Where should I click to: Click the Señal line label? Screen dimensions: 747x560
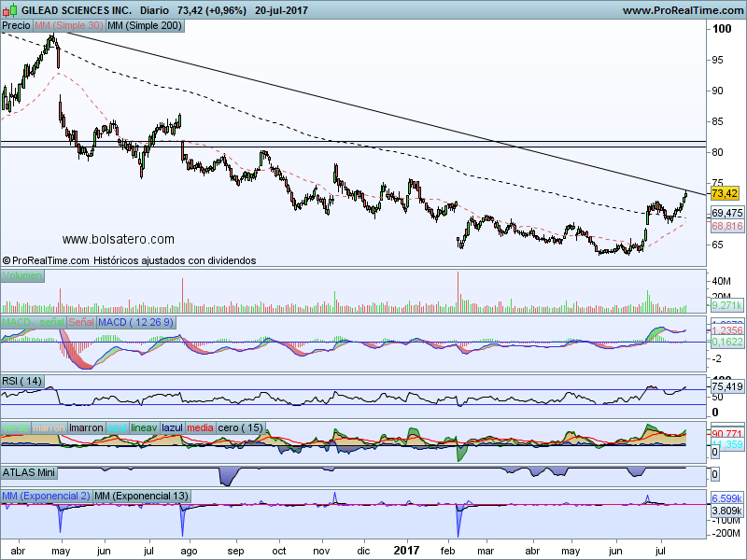coord(81,322)
